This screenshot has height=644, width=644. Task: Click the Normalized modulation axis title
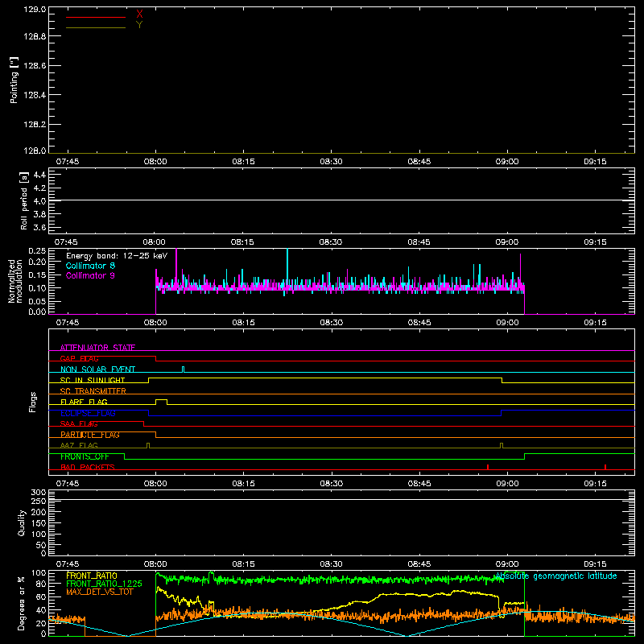coord(15,281)
